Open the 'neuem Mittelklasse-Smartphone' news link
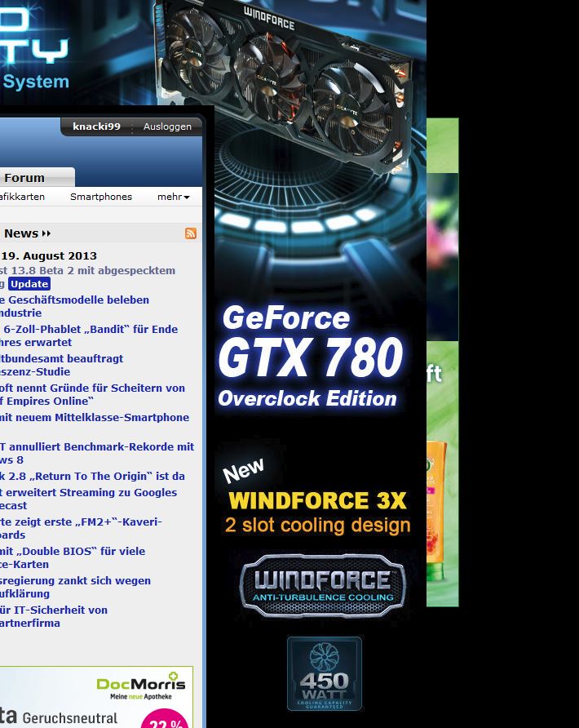This screenshot has height=728, width=579. [95, 417]
